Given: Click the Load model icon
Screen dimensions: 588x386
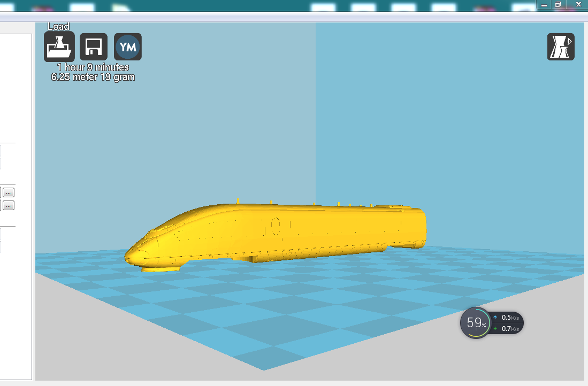Looking at the screenshot, I should click(59, 47).
